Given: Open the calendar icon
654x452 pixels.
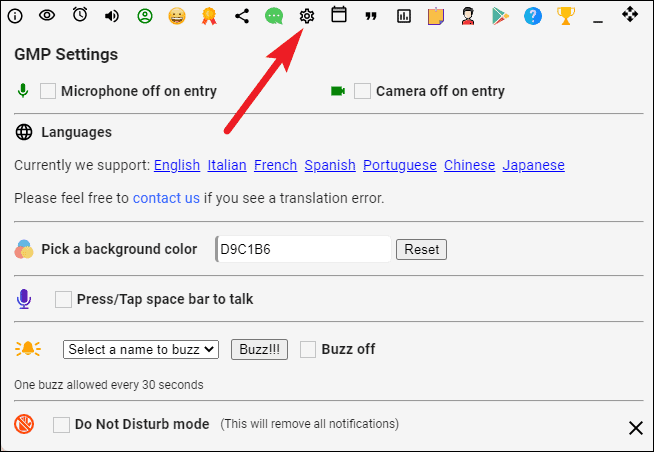Looking at the screenshot, I should [339, 15].
